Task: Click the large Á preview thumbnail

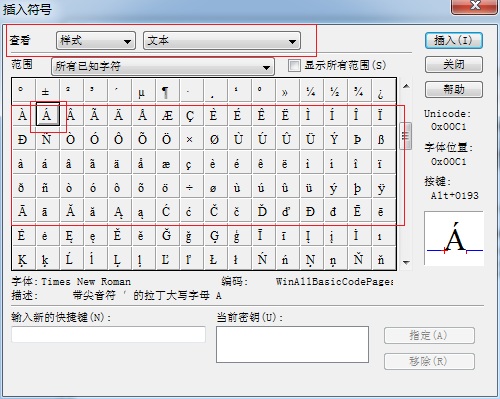Action: click(x=454, y=239)
